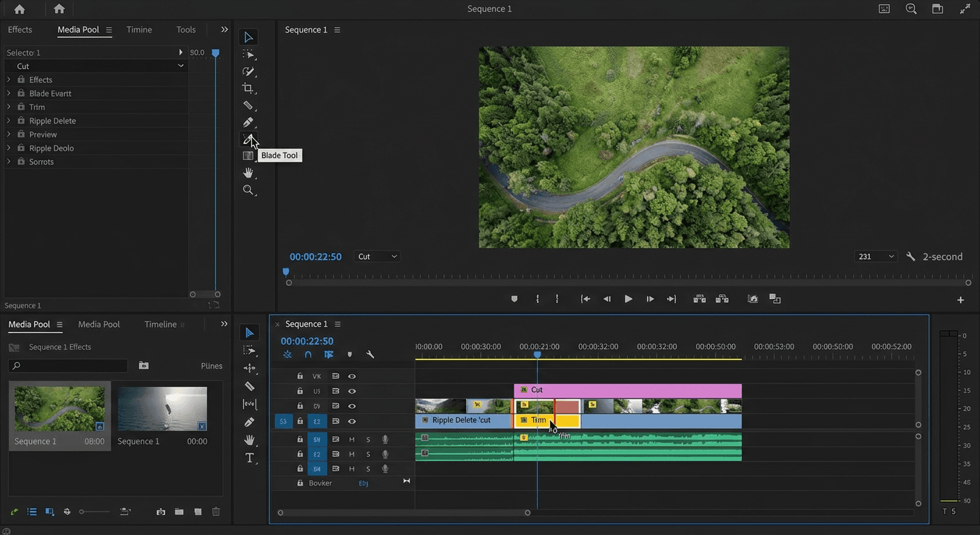Click the trash icon in Media Pool footer
Viewport: 980px width, 535px height.
tap(216, 512)
